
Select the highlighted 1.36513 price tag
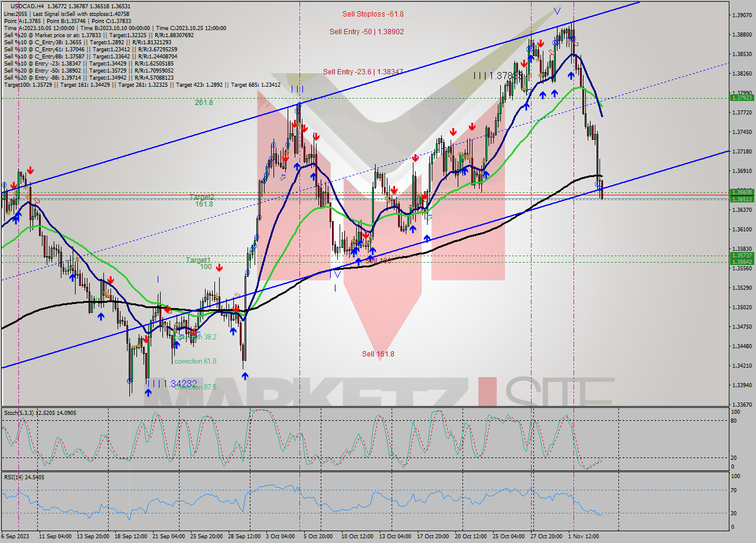(741, 199)
